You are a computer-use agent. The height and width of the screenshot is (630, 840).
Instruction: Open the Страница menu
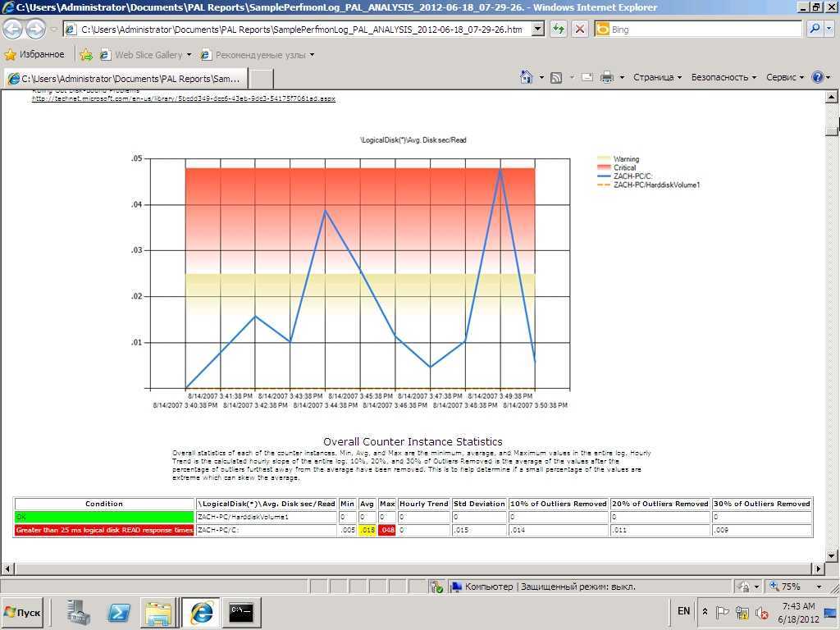tap(657, 77)
